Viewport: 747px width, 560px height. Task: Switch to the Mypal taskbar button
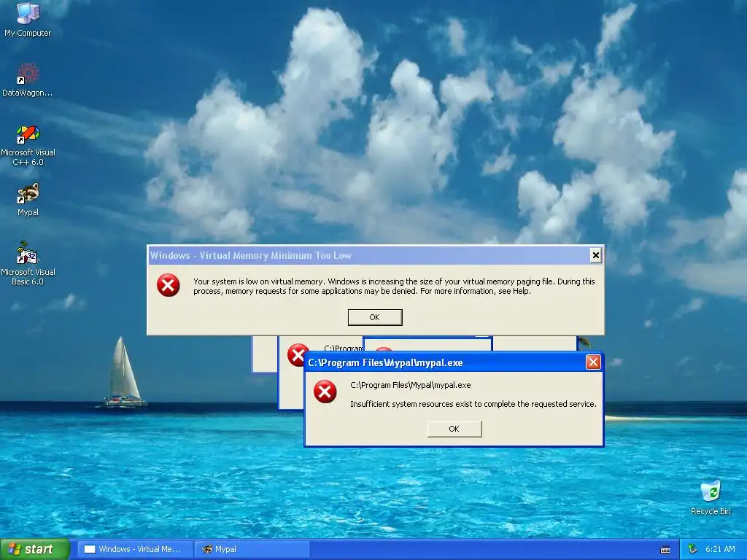[x=252, y=549]
